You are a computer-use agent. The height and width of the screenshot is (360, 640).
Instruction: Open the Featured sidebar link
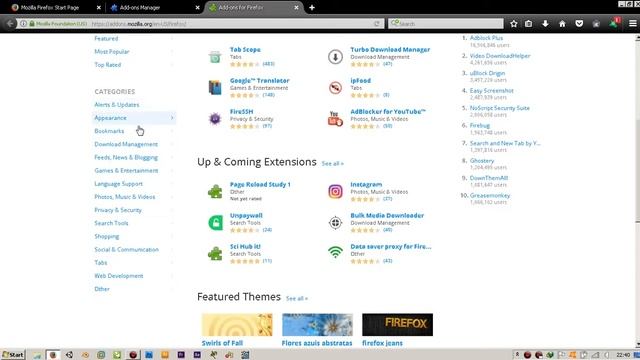pos(106,38)
